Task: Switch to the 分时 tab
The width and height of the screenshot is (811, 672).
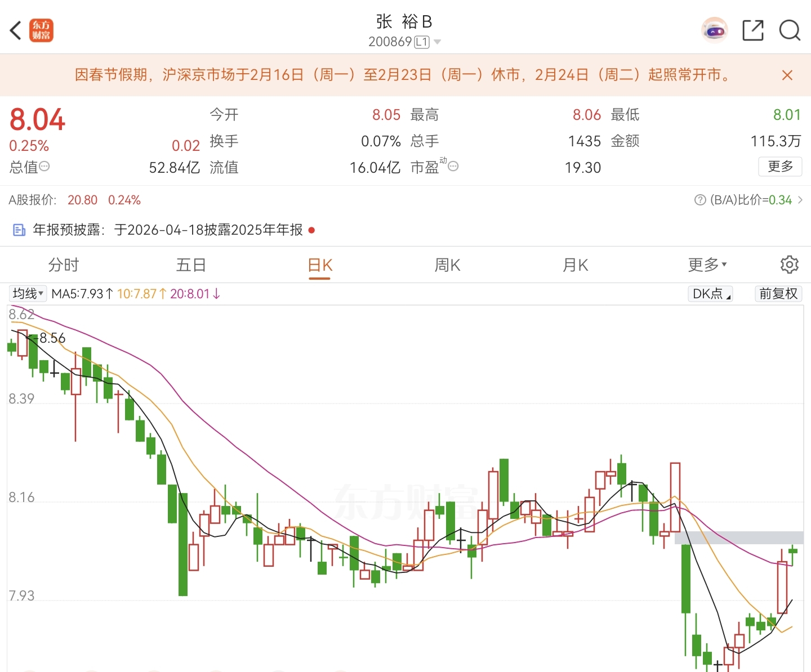Action: point(64,265)
